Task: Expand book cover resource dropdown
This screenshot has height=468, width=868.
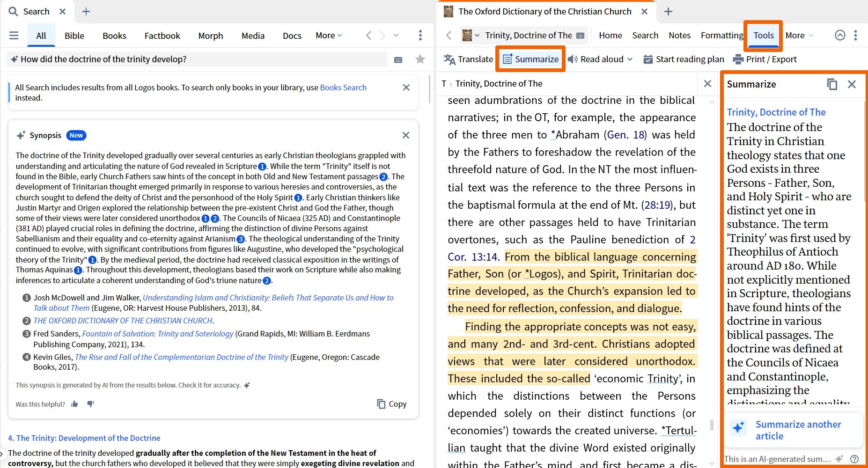Action: coord(471,36)
